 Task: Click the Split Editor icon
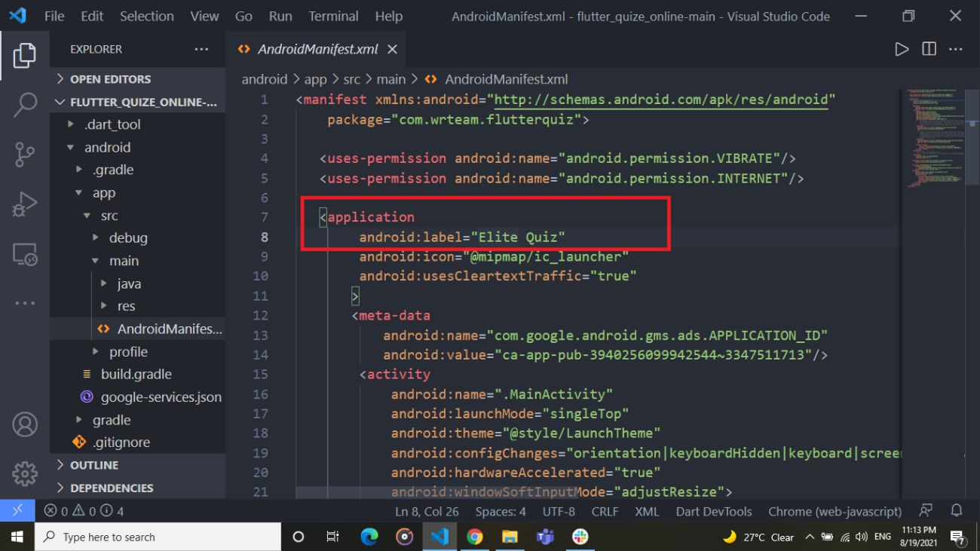929,49
